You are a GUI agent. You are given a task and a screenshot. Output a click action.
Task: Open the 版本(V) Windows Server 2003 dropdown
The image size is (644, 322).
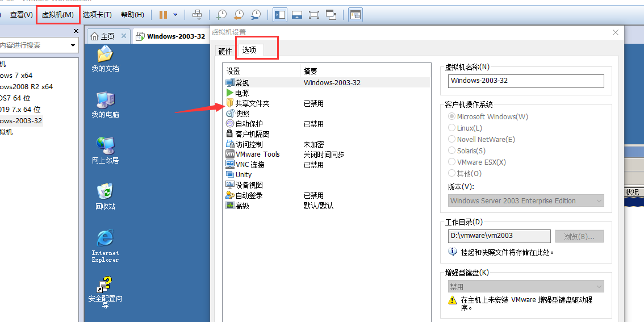pyautogui.click(x=526, y=201)
